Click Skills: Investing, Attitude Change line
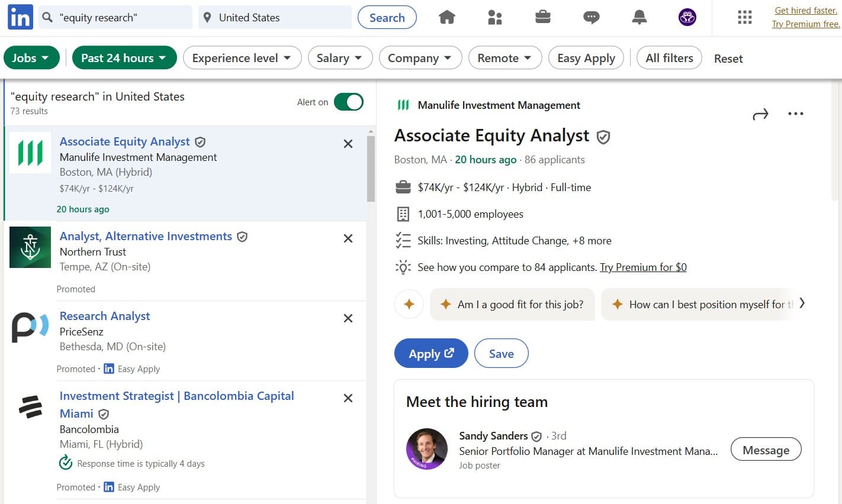Viewport: 842px width, 504px height. 515,241
